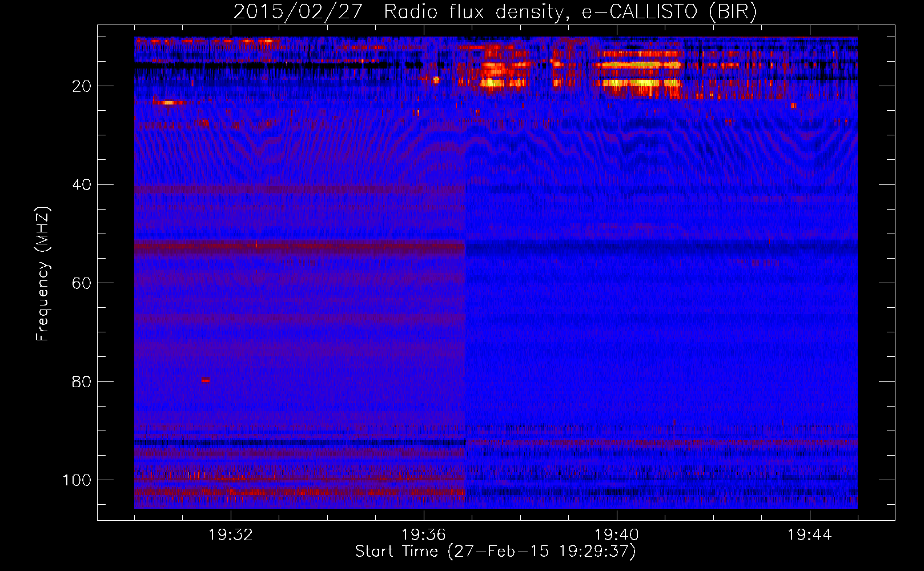Click the 'Frequency (MHZ)' axis label

click(43, 274)
